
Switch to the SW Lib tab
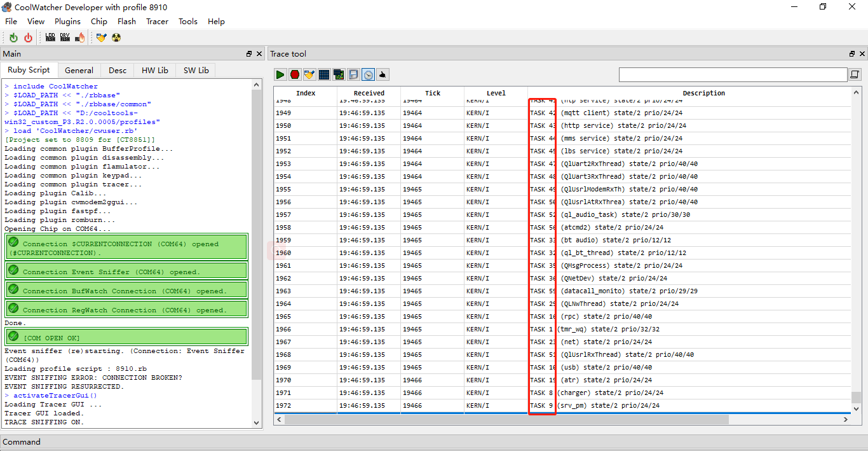[196, 71]
